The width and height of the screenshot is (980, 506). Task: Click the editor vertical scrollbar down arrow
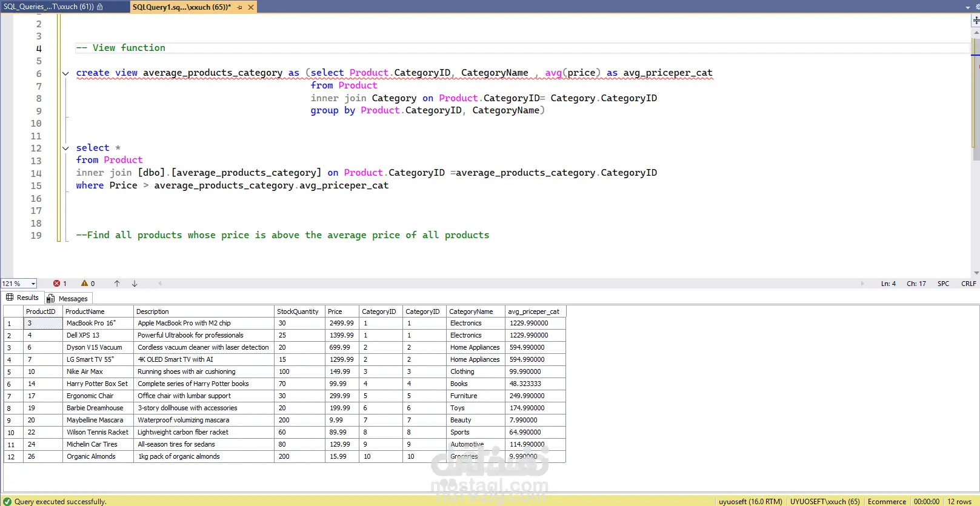(x=976, y=273)
